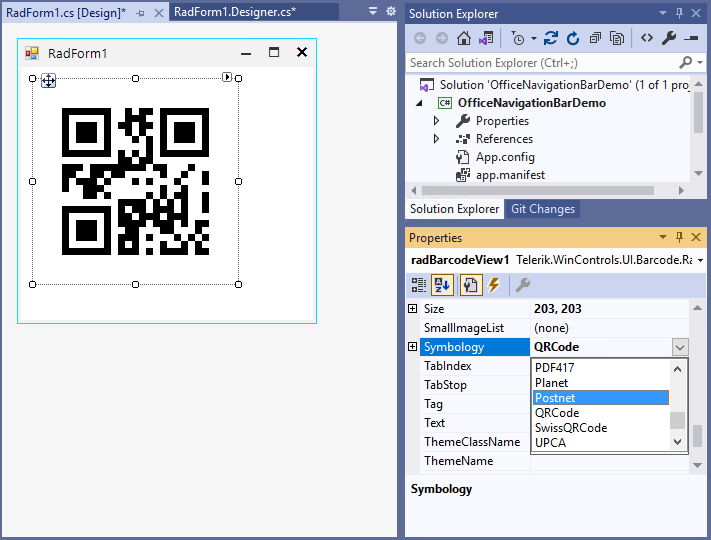Switch to the Solution Explorer tab
711x540 pixels.
coord(454,209)
